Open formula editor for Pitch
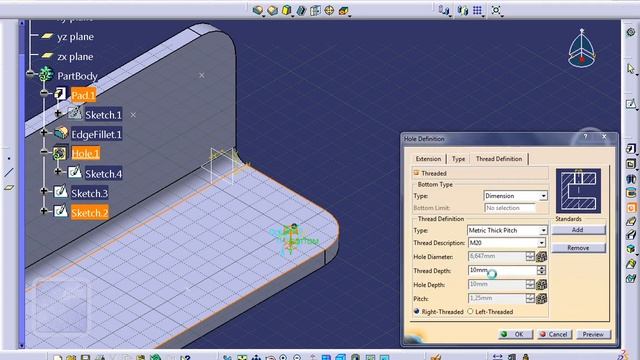 click(x=541, y=299)
